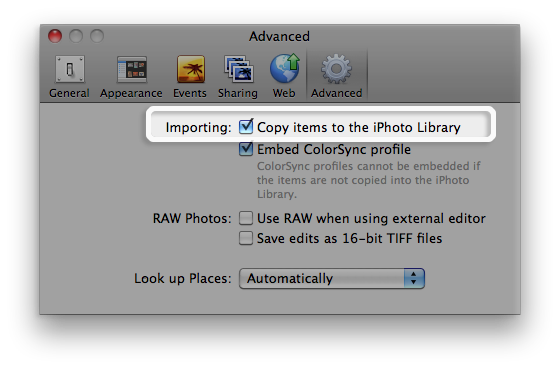Click the Appearance label in toolbar

tap(131, 94)
